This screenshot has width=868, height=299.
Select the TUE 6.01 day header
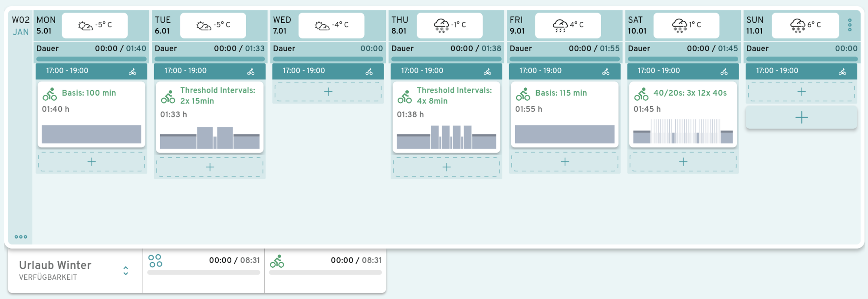pos(163,25)
